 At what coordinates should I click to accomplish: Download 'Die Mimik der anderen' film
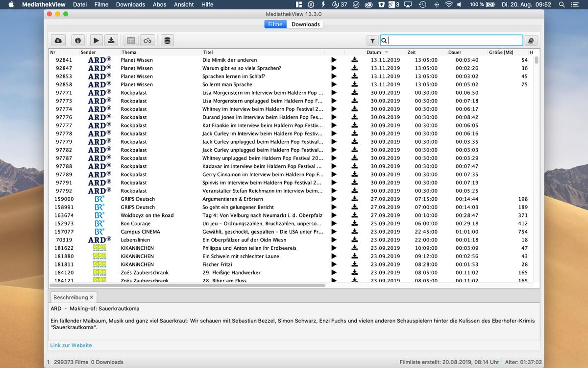click(x=355, y=60)
